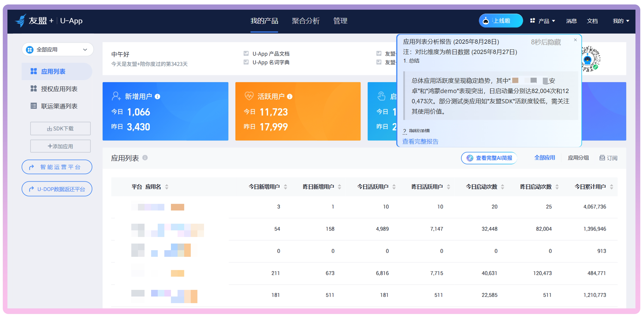Close the analysis report popup
Image resolution: width=644 pixels, height=319 pixels.
[575, 40]
